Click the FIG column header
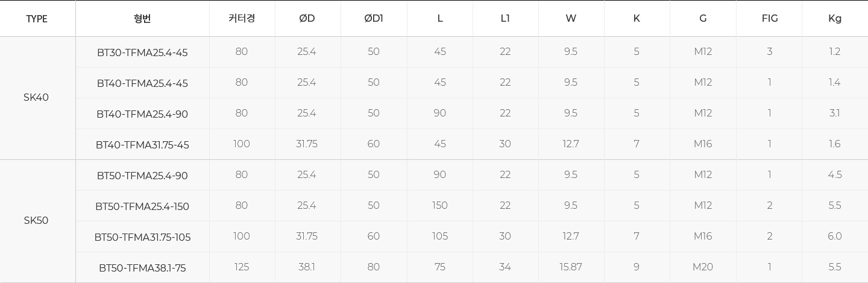The height and width of the screenshot is (283, 868). click(770, 18)
